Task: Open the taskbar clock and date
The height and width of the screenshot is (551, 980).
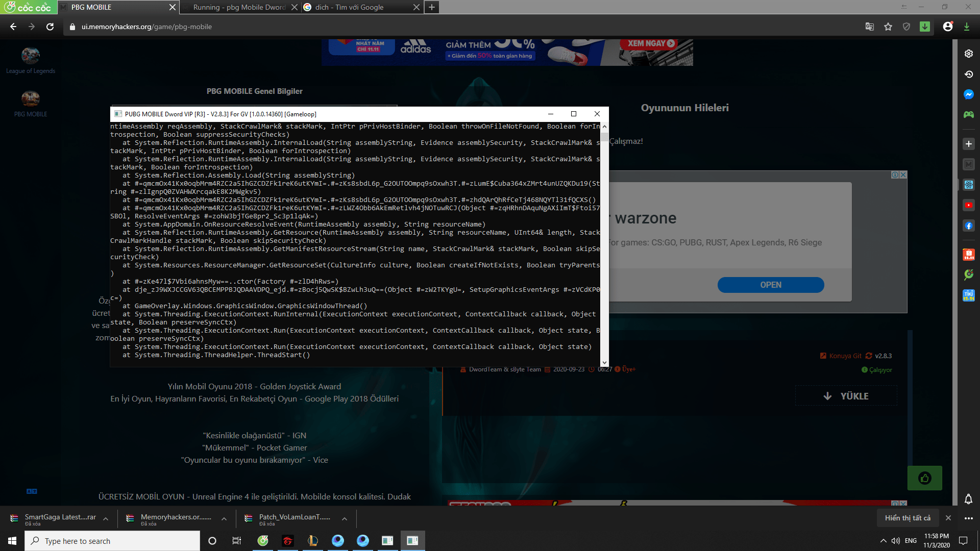Action: [937, 541]
